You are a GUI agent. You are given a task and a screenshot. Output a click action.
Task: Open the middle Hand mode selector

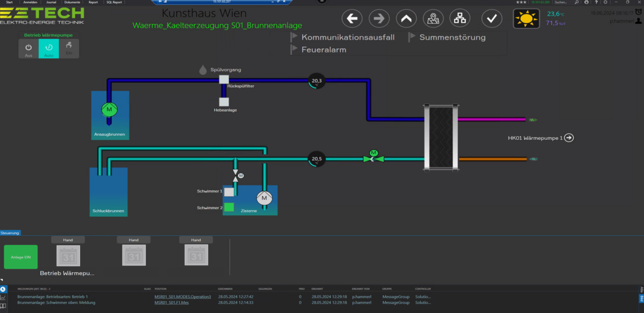point(134,240)
